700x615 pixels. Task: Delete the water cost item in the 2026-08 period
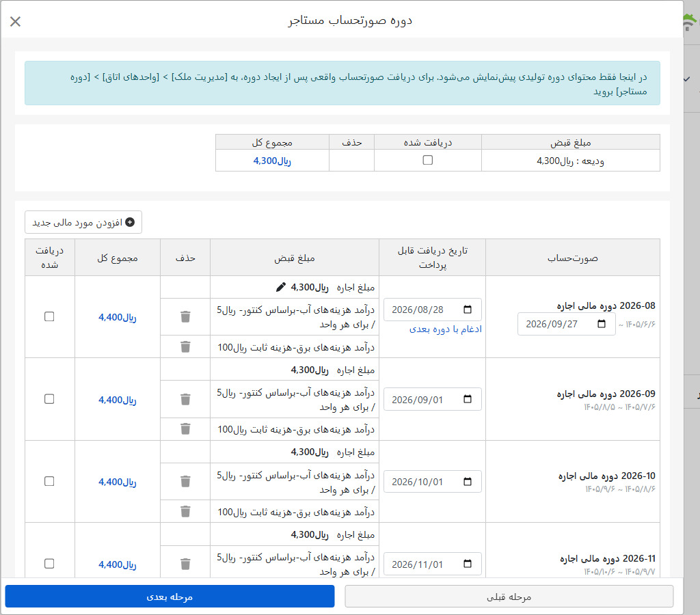(185, 316)
